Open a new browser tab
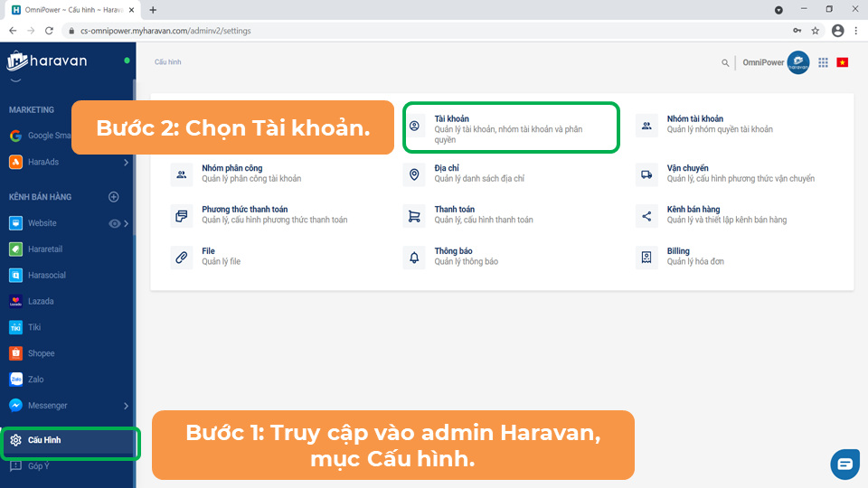The image size is (868, 488). click(153, 10)
